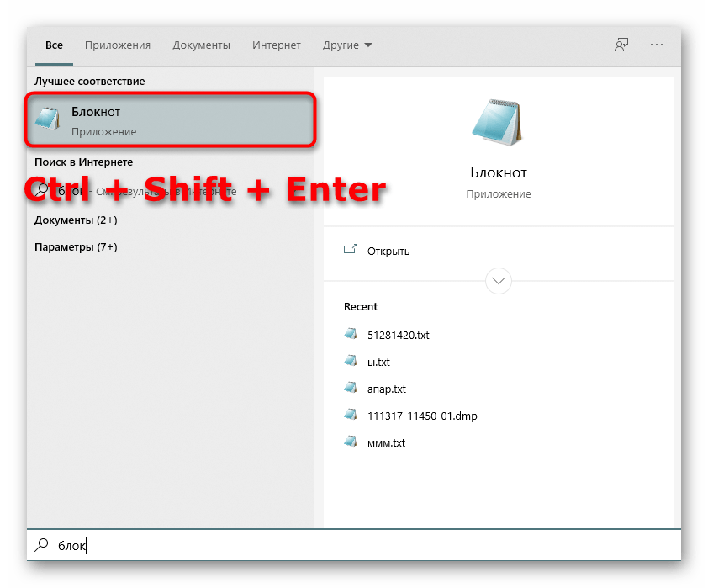Click the feedback person icon
Viewport: 708px width, 588px height.
(x=621, y=45)
